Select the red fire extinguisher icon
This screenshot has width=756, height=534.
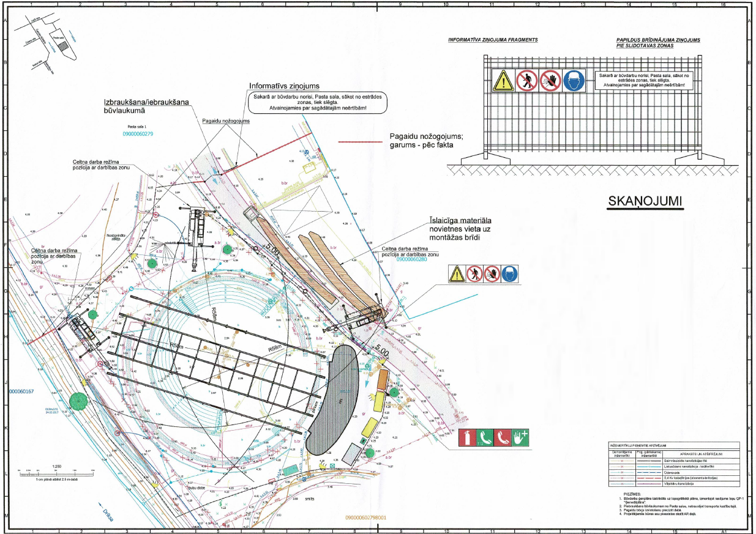tap(466, 437)
